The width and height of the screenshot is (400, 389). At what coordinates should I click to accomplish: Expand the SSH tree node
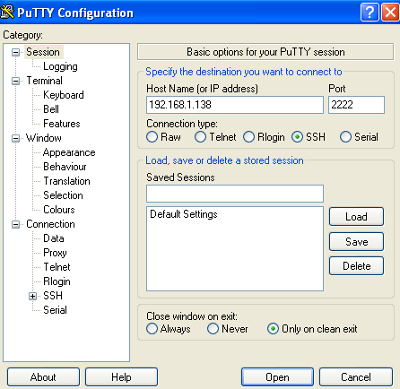tap(33, 296)
